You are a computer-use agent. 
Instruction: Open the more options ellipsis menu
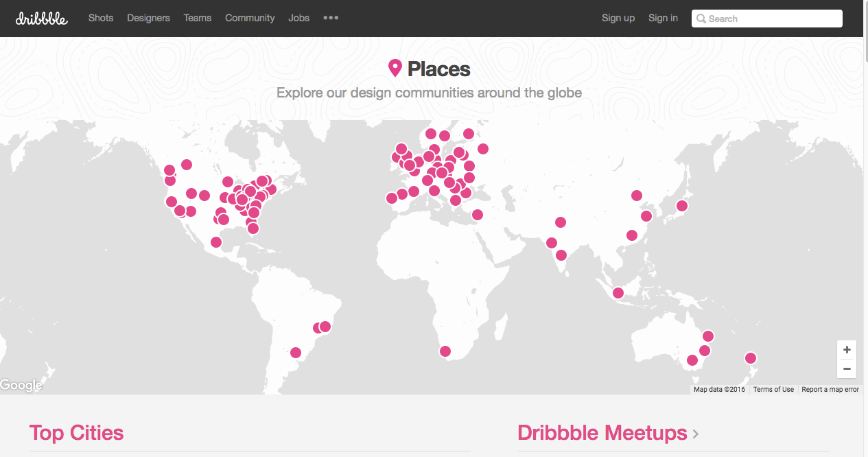point(331,18)
